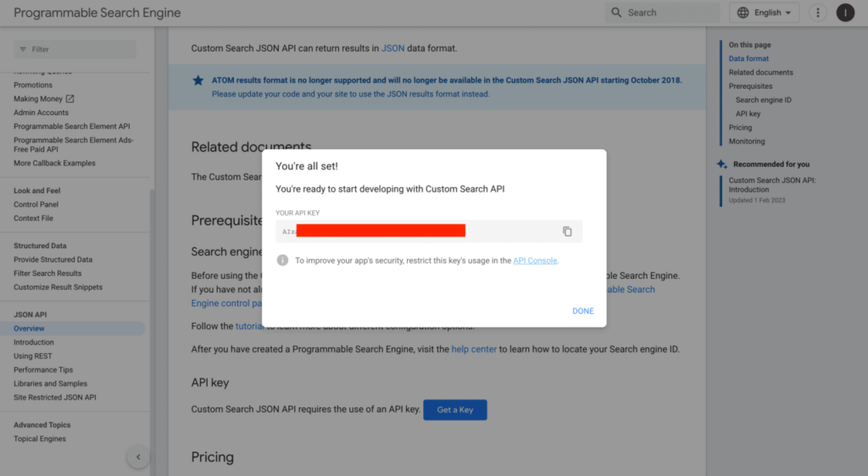Click the external link icon by Making Money
The height and width of the screenshot is (476, 868).
coord(70,99)
